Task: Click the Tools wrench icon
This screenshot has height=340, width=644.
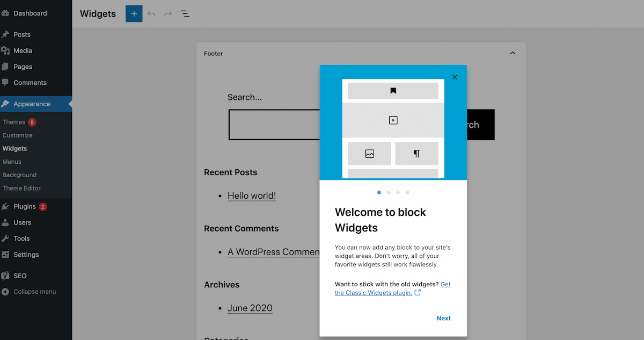Action: (x=5, y=238)
